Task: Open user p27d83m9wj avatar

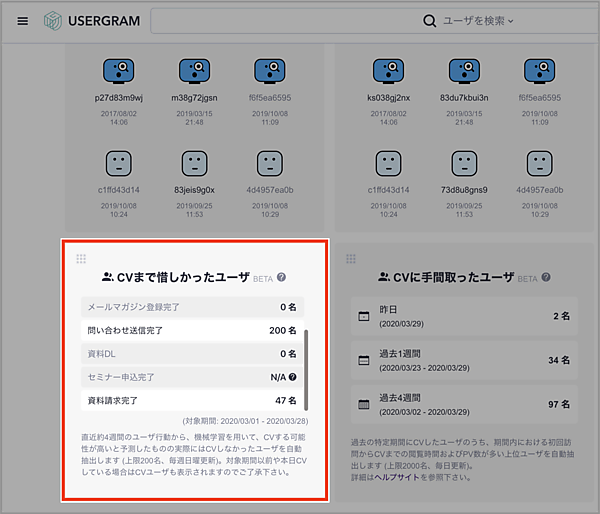Action: coord(119,70)
